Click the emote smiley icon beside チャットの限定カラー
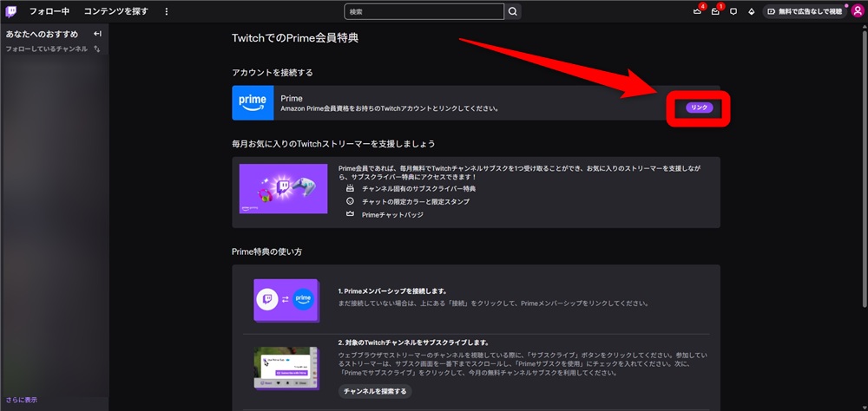 349,201
